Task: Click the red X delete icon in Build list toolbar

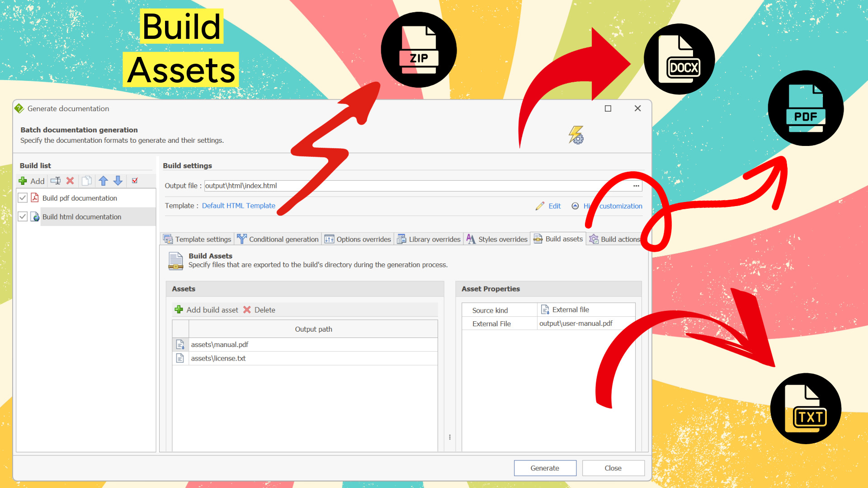Action: click(70, 181)
